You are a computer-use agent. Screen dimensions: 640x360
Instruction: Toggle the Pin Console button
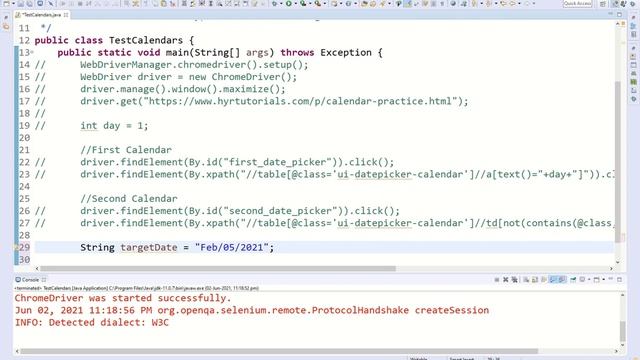pos(573,280)
